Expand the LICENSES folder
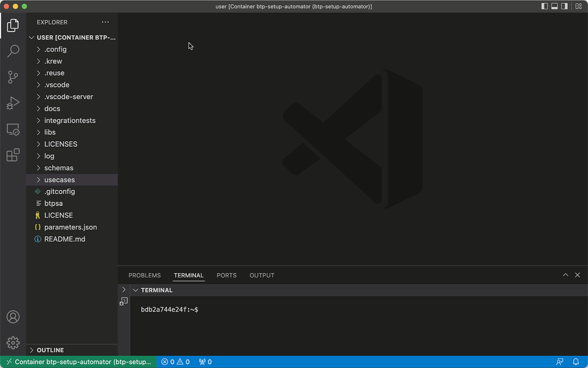 (x=72, y=144)
